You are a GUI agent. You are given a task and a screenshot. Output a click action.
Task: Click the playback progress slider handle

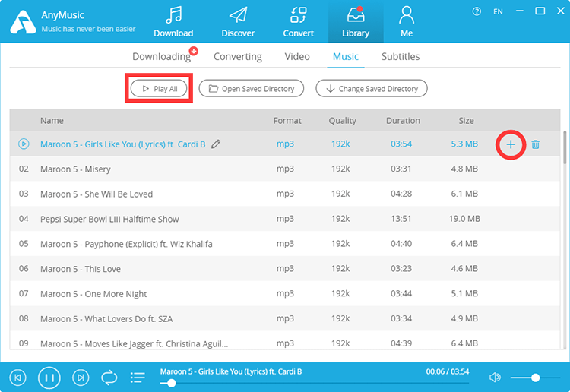[171, 383]
